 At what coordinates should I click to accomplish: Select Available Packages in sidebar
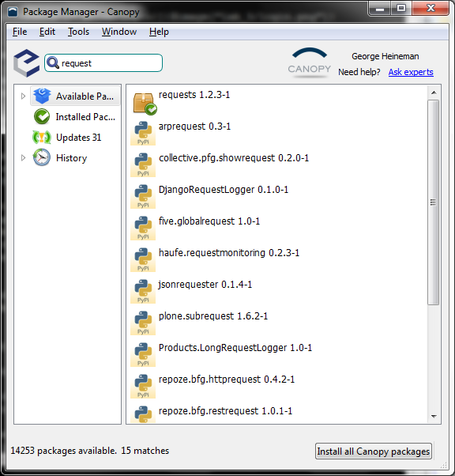75,96
